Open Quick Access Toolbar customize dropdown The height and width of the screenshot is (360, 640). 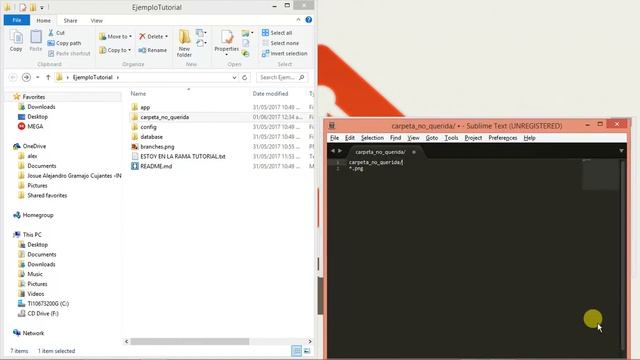click(42, 7)
